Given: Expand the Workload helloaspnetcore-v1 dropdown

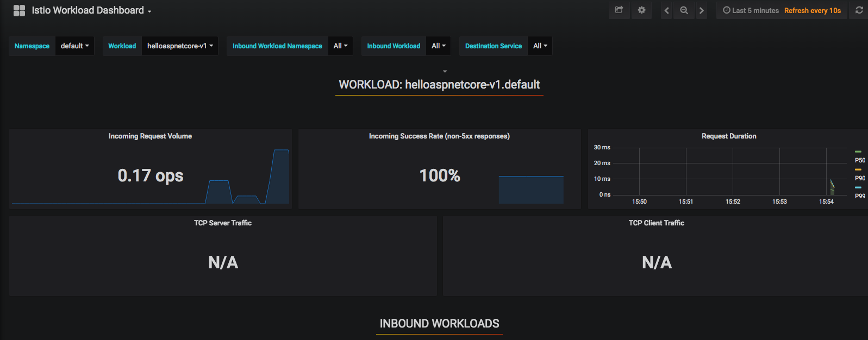Looking at the screenshot, I should tap(179, 46).
